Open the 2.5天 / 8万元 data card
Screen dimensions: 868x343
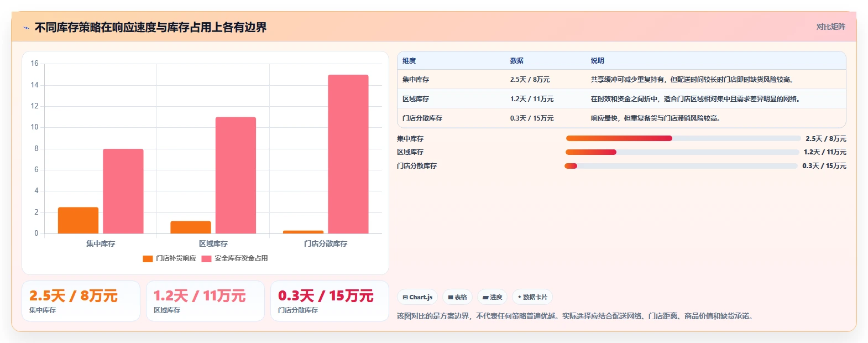[x=81, y=301]
